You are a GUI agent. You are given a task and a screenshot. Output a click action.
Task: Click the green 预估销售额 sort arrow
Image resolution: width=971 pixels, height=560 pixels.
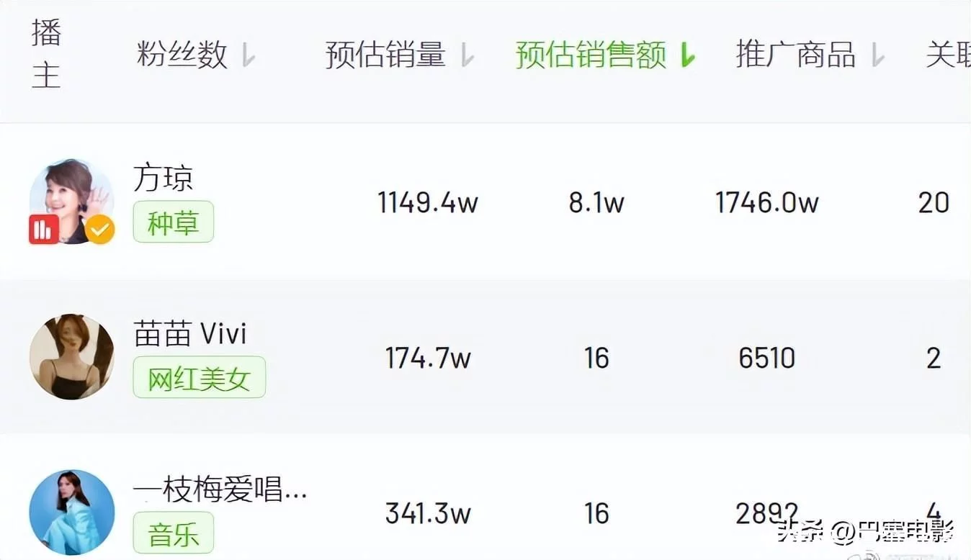pos(688,55)
